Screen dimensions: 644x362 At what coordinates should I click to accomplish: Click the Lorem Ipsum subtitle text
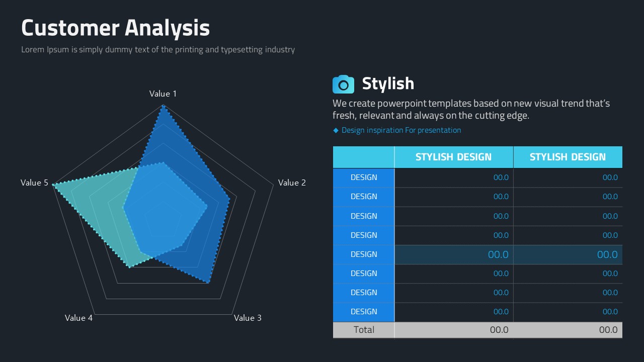click(158, 50)
